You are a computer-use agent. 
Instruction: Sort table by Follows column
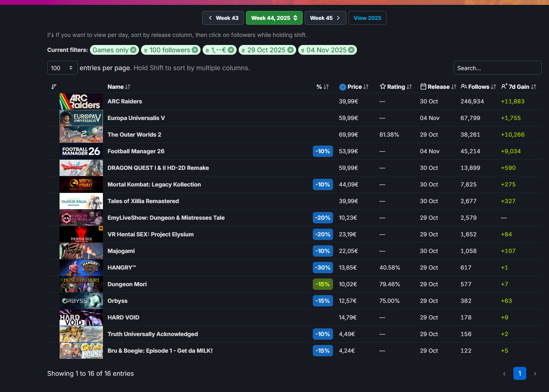tap(479, 87)
